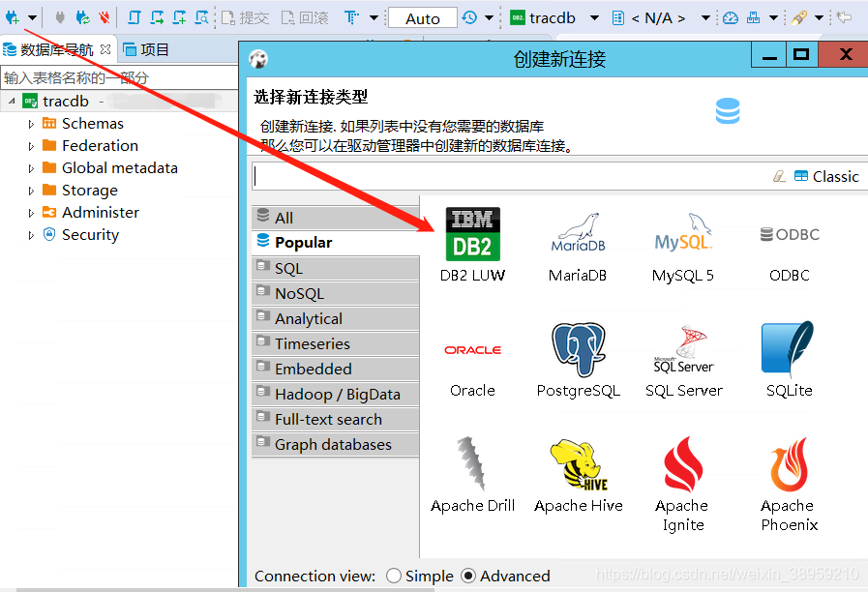Image resolution: width=868 pixels, height=592 pixels.
Task: Click the SQL script search icon
Action: click(x=202, y=17)
